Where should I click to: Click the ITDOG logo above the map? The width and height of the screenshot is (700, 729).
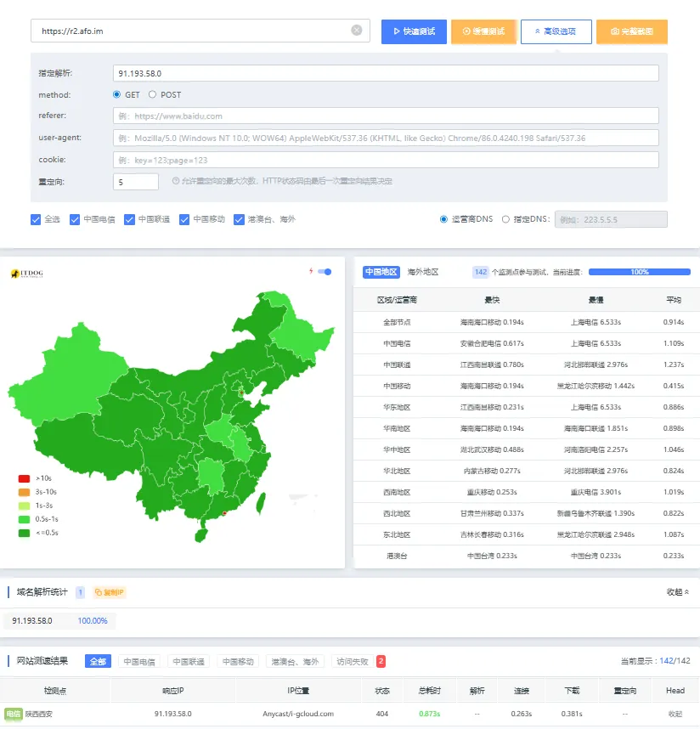click(x=26, y=274)
